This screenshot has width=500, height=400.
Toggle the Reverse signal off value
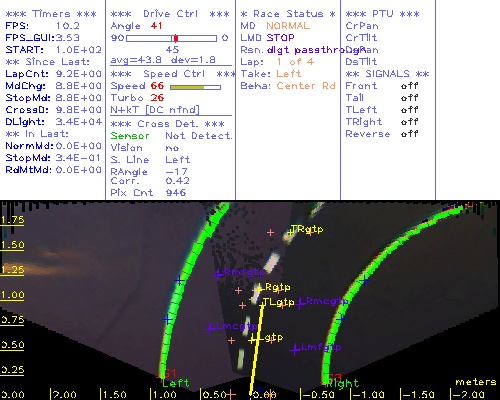(409, 134)
